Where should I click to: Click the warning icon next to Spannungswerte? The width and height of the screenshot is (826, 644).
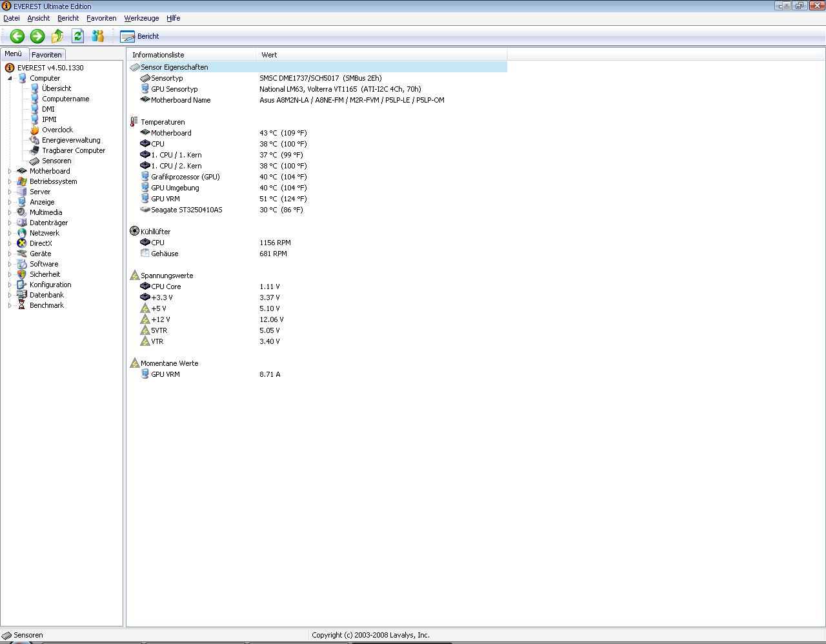134,276
